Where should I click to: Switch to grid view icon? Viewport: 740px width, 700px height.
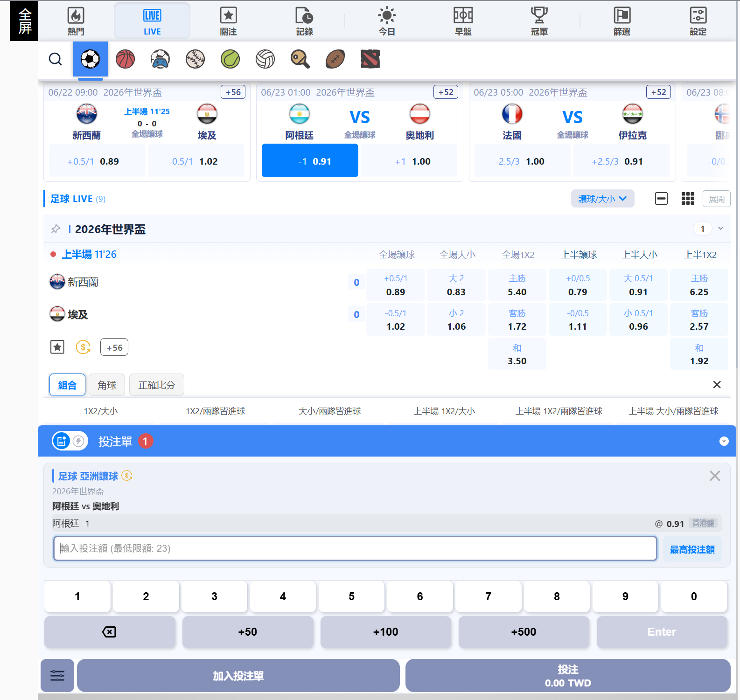(688, 199)
